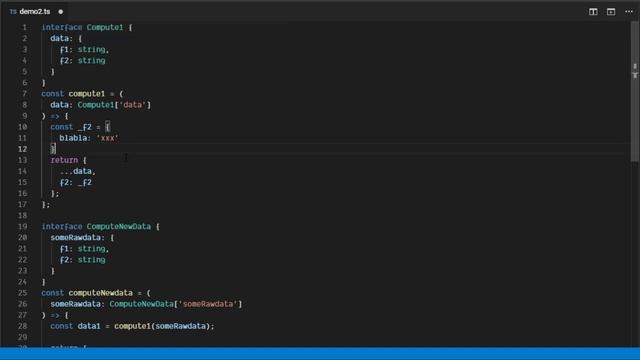Screen dimensions: 640x360
Task: Click line number 25 in gutter
Action: [22, 293]
